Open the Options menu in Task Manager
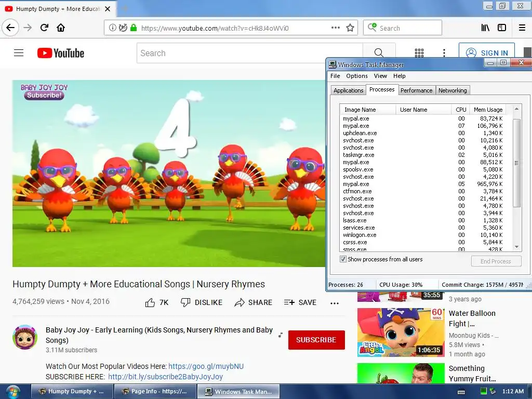 356,76
